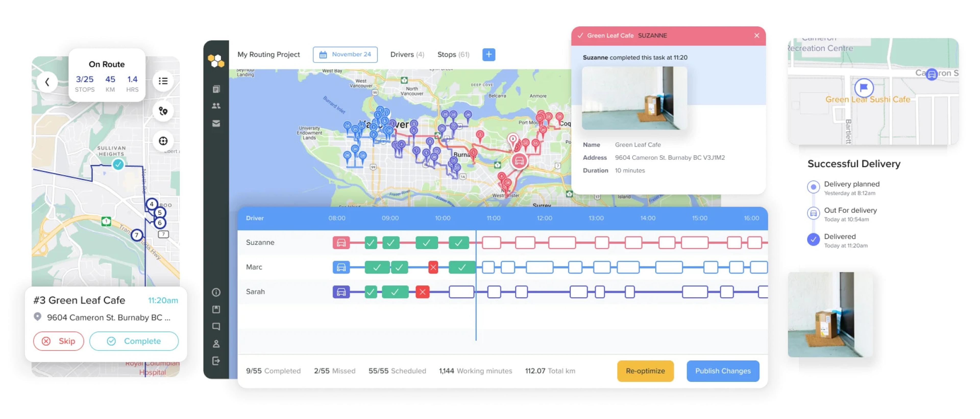Skip the Green Leaf Cafe stop
The height and width of the screenshot is (419, 980).
pyautogui.click(x=59, y=341)
